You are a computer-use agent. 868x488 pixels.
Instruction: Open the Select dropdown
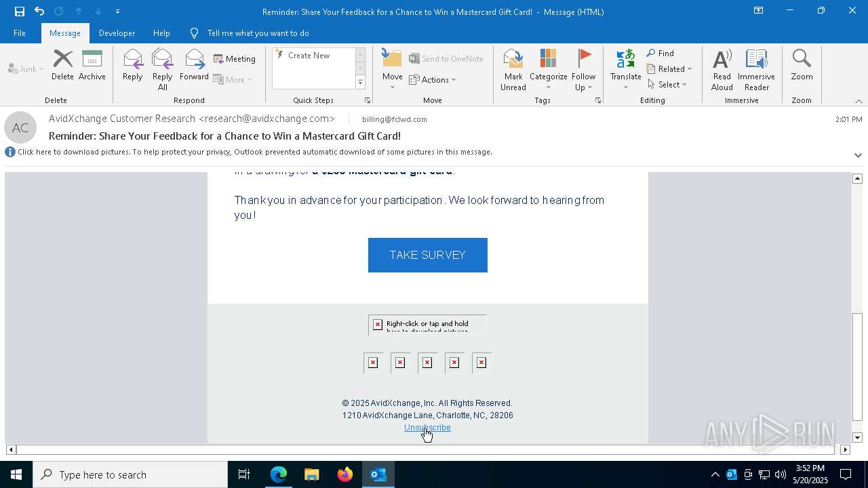click(667, 85)
